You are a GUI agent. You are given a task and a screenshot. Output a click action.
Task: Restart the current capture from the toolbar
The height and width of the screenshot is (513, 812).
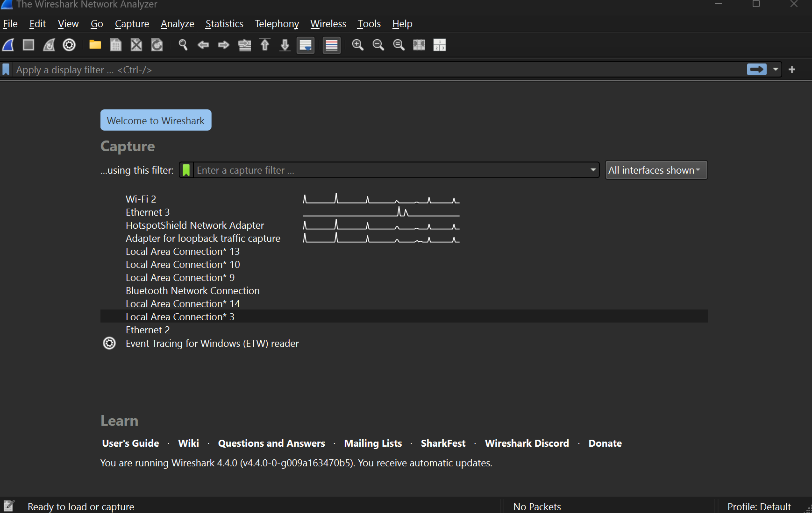click(49, 45)
